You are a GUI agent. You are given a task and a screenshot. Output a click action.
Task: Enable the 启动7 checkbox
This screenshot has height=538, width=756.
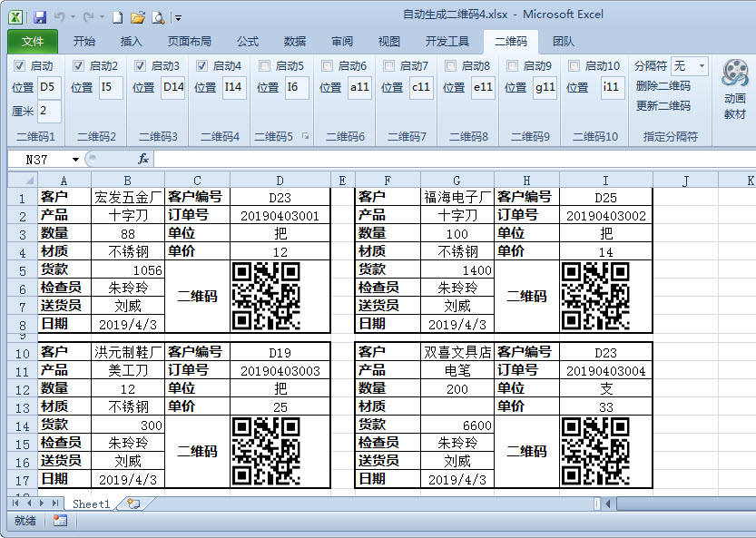[388, 66]
